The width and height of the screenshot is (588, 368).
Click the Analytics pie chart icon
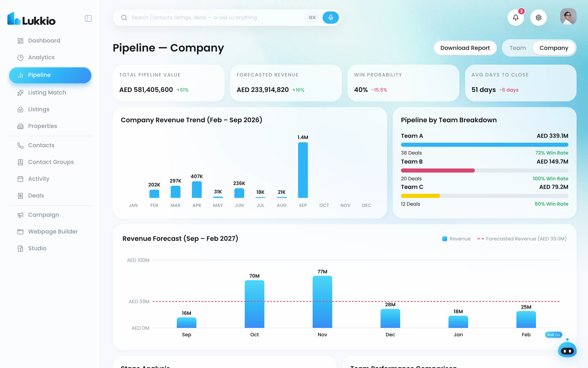click(20, 57)
